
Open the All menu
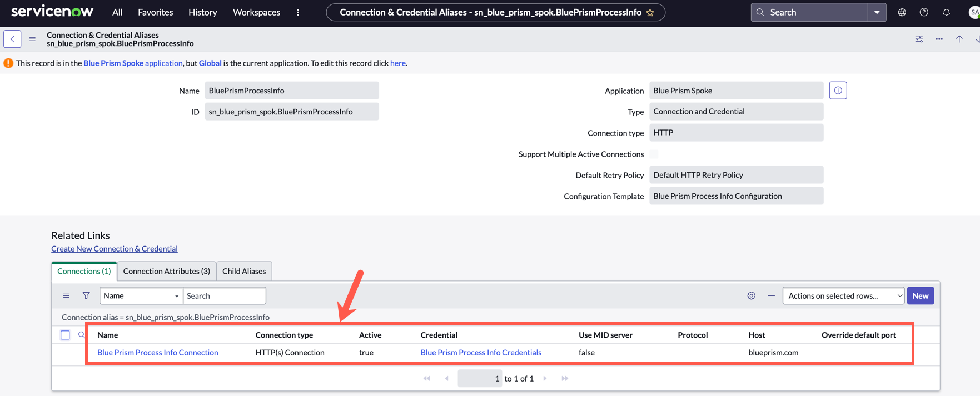[x=117, y=12]
